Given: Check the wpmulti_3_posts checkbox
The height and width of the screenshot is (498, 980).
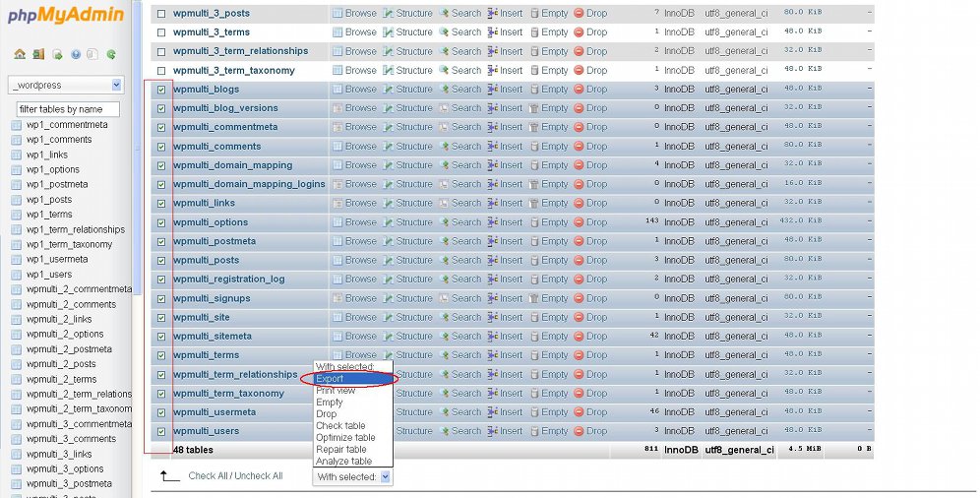Looking at the screenshot, I should click(161, 14).
